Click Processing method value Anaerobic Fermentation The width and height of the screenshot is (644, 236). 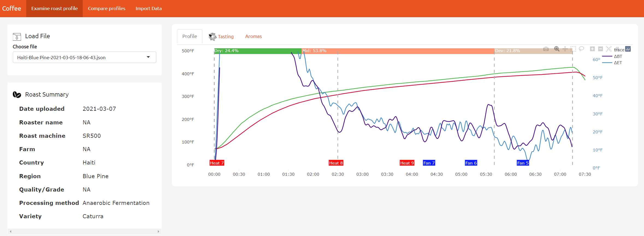[x=116, y=203]
